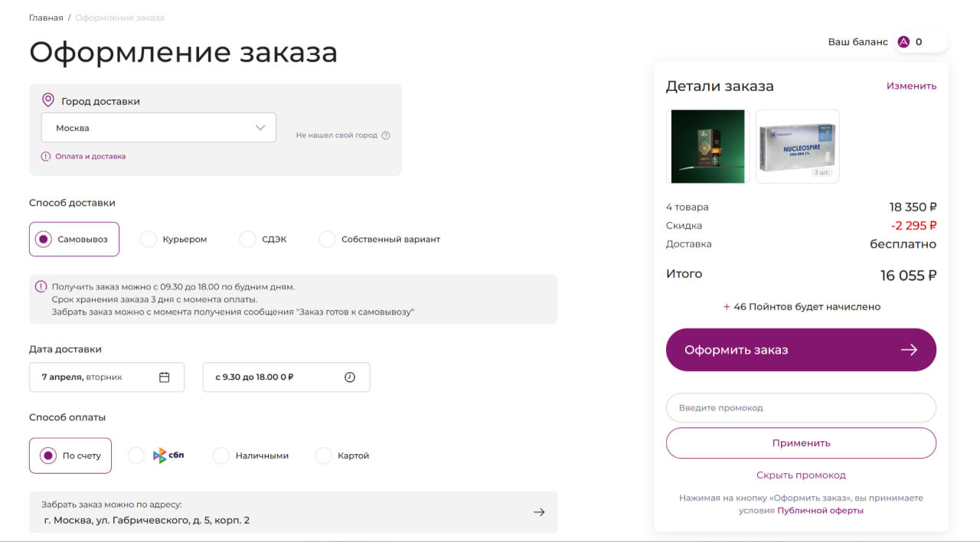This screenshot has width=980, height=542.
Task: Click the clock icon in the time slot field
Action: coord(350,377)
